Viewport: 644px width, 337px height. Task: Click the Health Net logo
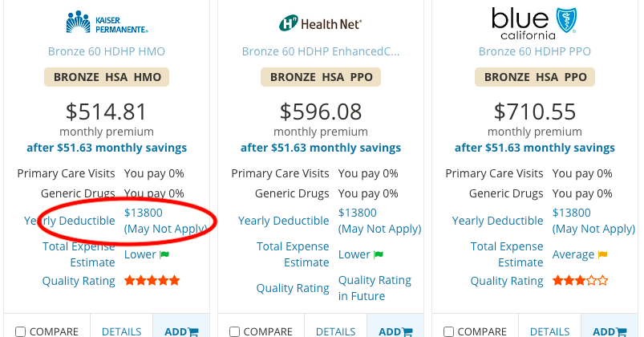coord(320,24)
